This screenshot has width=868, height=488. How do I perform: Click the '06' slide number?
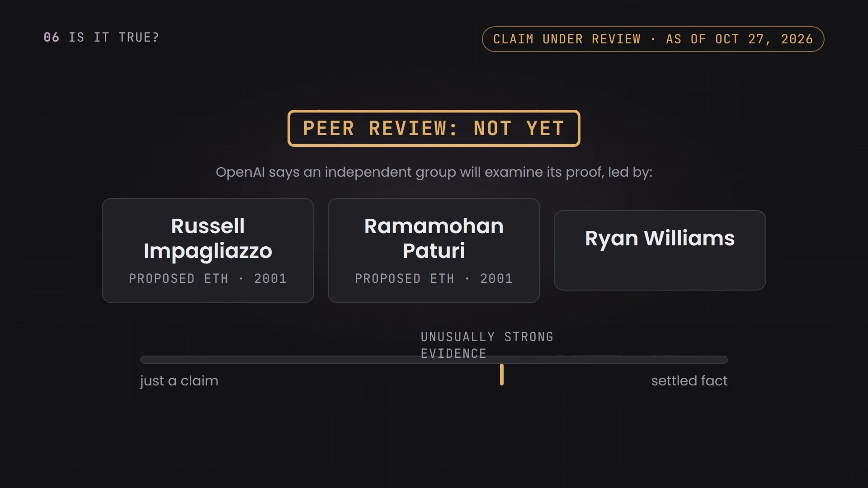point(52,38)
